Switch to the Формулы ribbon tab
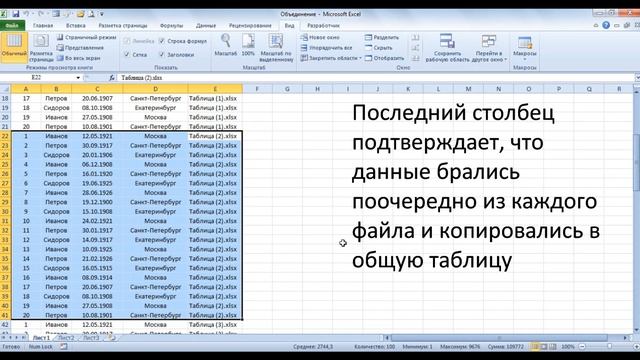This screenshot has height=360, width=640. tap(171, 26)
